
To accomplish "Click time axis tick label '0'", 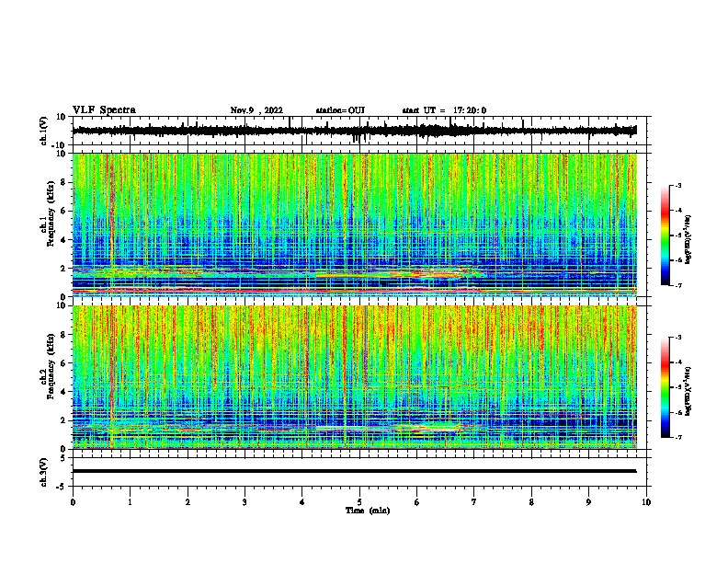I will [x=73, y=502].
